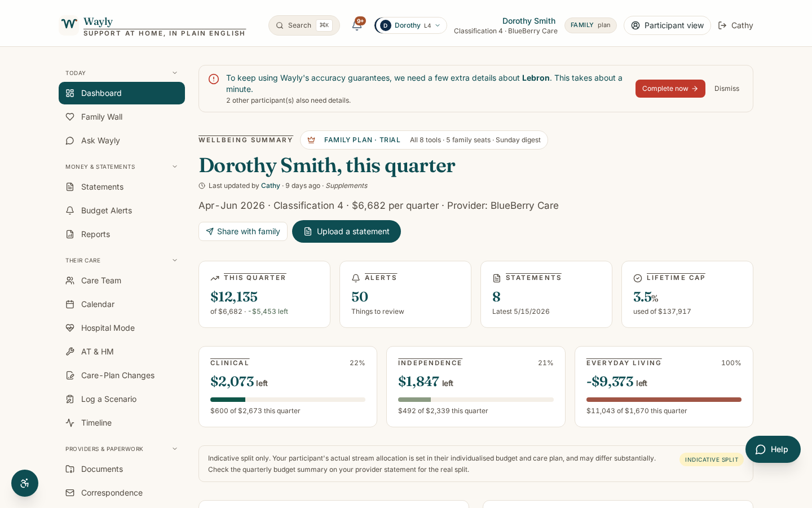The image size is (812, 508).
Task: Collapse the Today sidebar section
Action: coord(175,73)
